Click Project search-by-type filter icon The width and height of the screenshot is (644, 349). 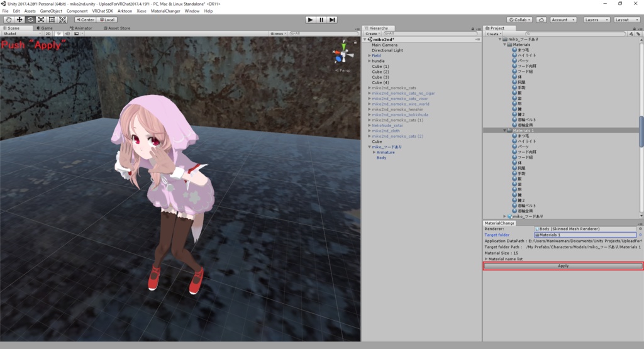631,34
